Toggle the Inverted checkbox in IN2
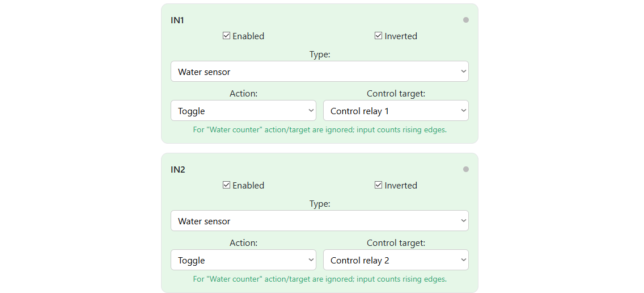This screenshot has width=644, height=293. point(378,185)
